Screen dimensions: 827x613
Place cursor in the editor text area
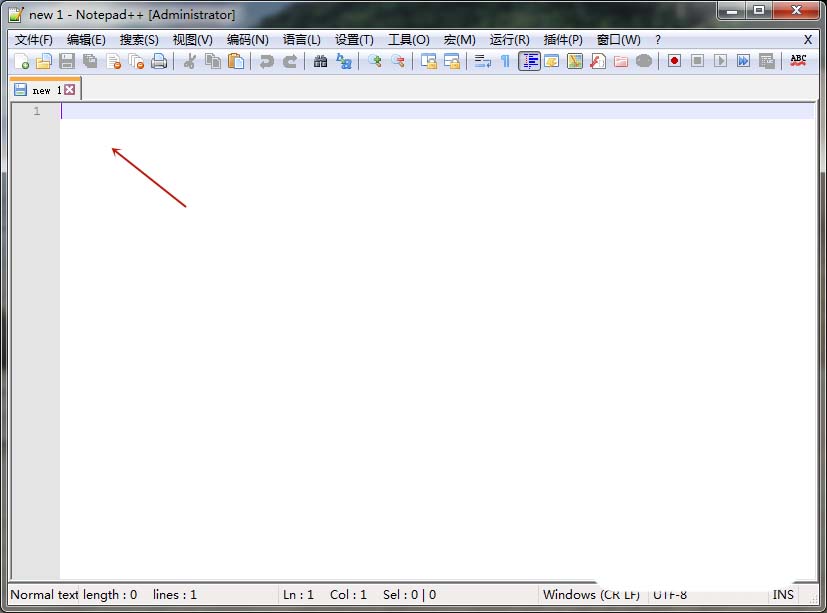[x=438, y=343]
